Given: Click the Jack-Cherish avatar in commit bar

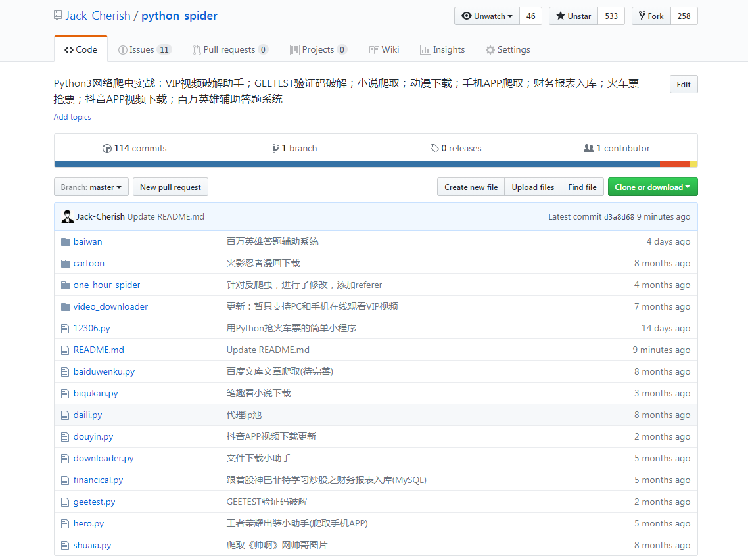Looking at the screenshot, I should click(68, 216).
